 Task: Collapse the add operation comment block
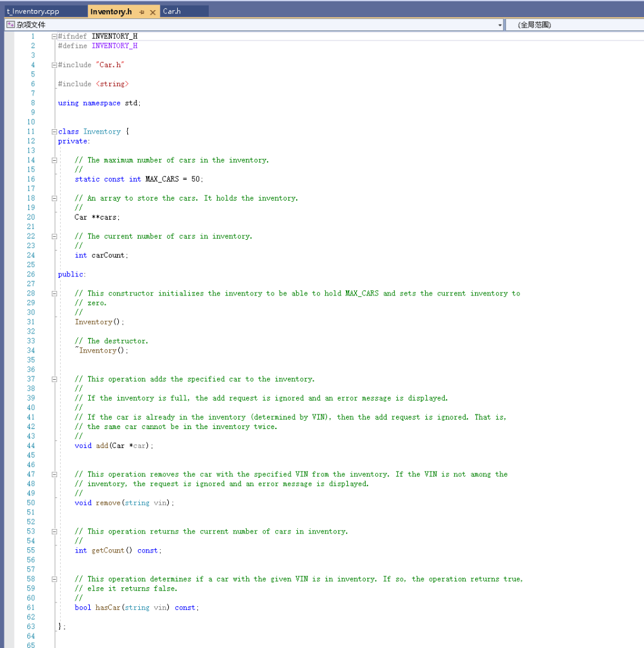[x=54, y=378]
